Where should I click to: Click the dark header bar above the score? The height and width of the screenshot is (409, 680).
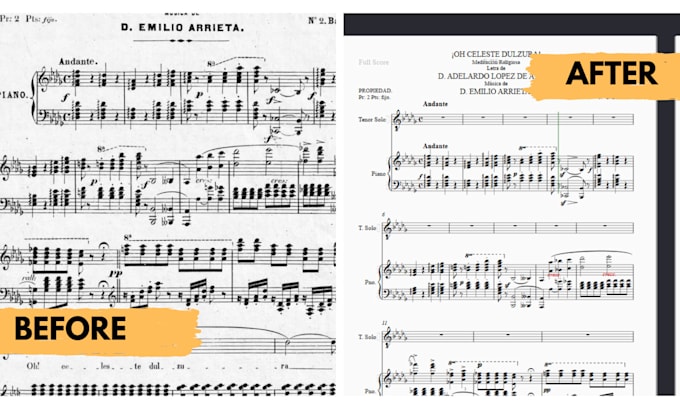click(x=512, y=24)
